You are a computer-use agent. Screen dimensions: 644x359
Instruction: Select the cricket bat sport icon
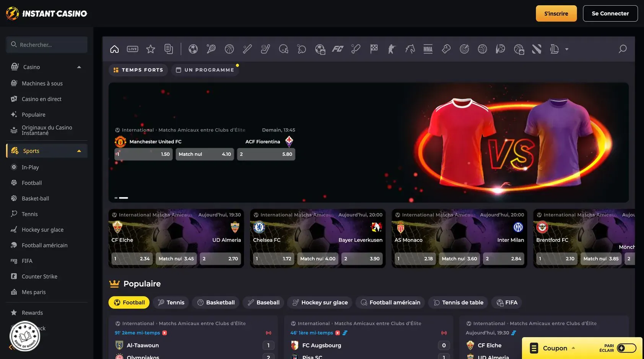tap(356, 49)
